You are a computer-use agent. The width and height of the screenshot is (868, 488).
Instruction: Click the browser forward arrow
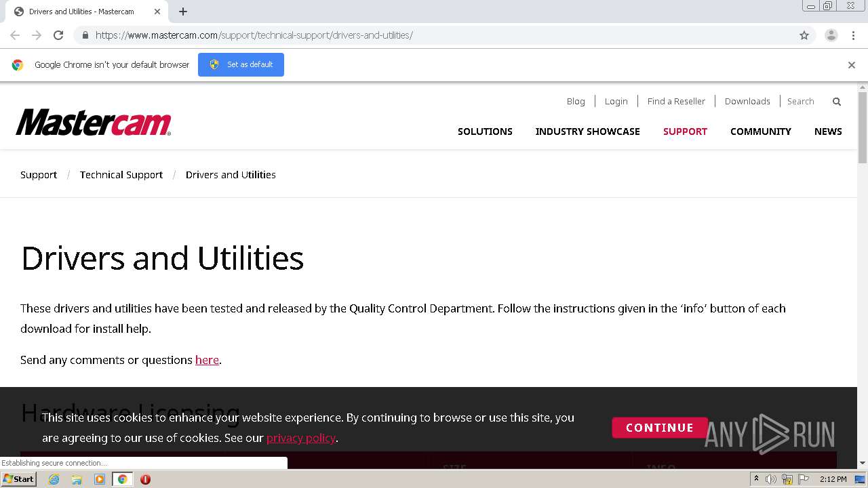pyautogui.click(x=37, y=35)
